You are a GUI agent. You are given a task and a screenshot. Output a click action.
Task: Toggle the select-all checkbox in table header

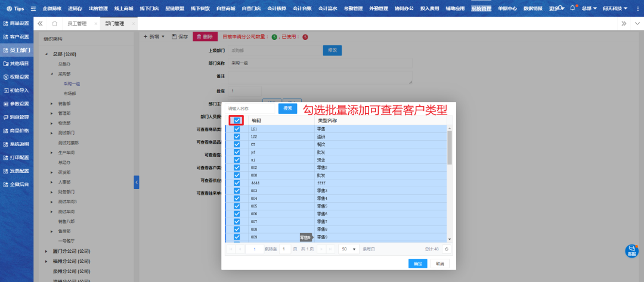pyautogui.click(x=237, y=120)
